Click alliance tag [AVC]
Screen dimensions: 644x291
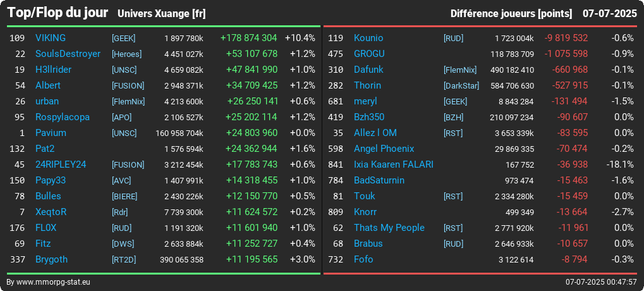point(121,181)
